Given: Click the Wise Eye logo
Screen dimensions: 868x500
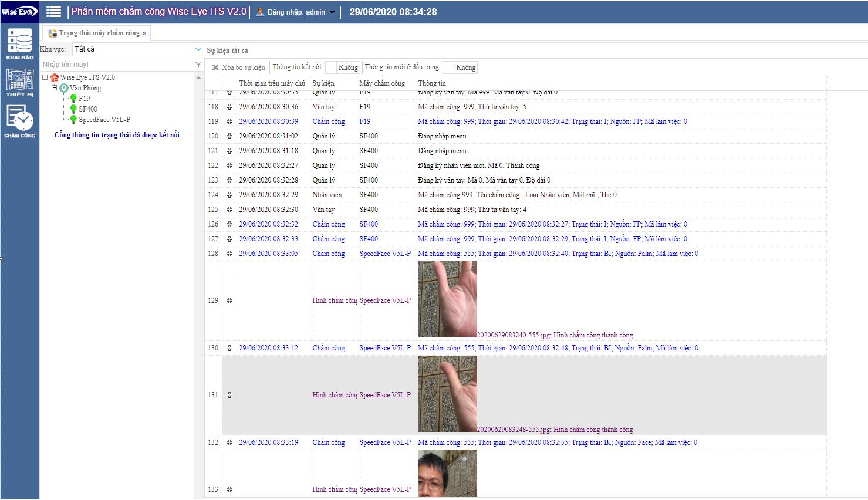Looking at the screenshot, I should (x=19, y=12).
